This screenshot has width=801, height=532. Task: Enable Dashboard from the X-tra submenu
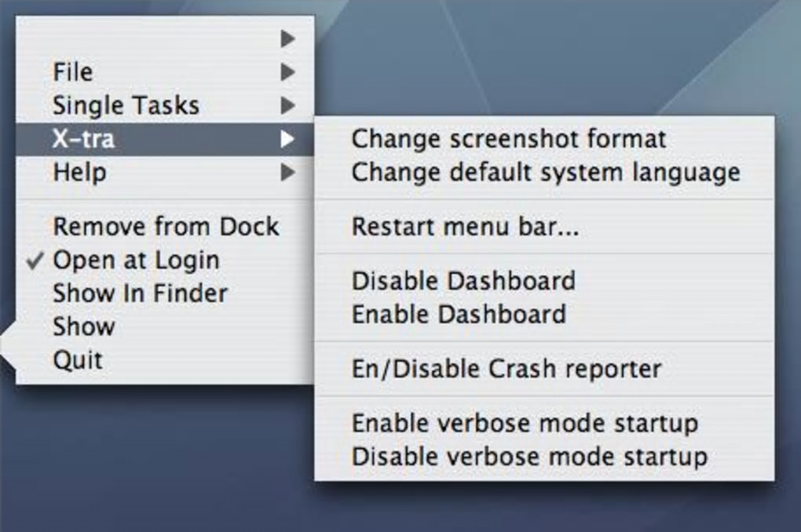pyautogui.click(x=459, y=314)
